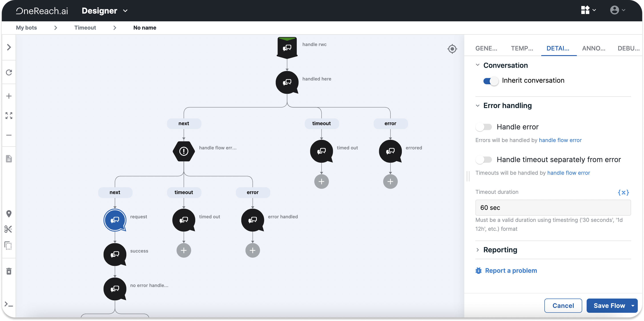Click the compass/recenter viewport icon

452,49
